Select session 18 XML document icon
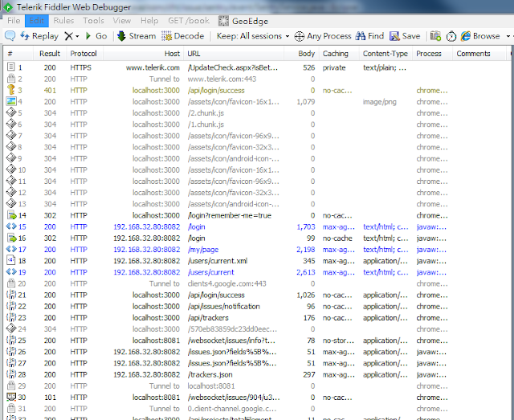Viewport: 514px width, 420px height. tap(11, 260)
